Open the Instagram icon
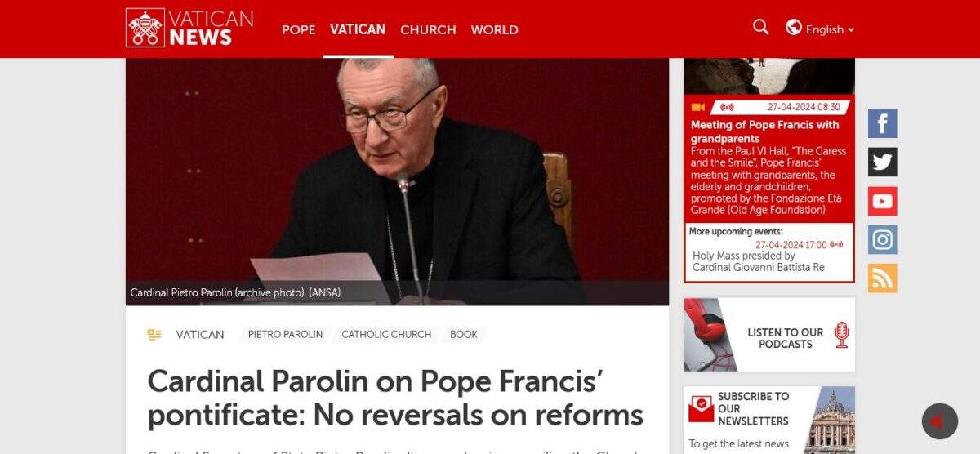The width and height of the screenshot is (980, 454). [882, 239]
